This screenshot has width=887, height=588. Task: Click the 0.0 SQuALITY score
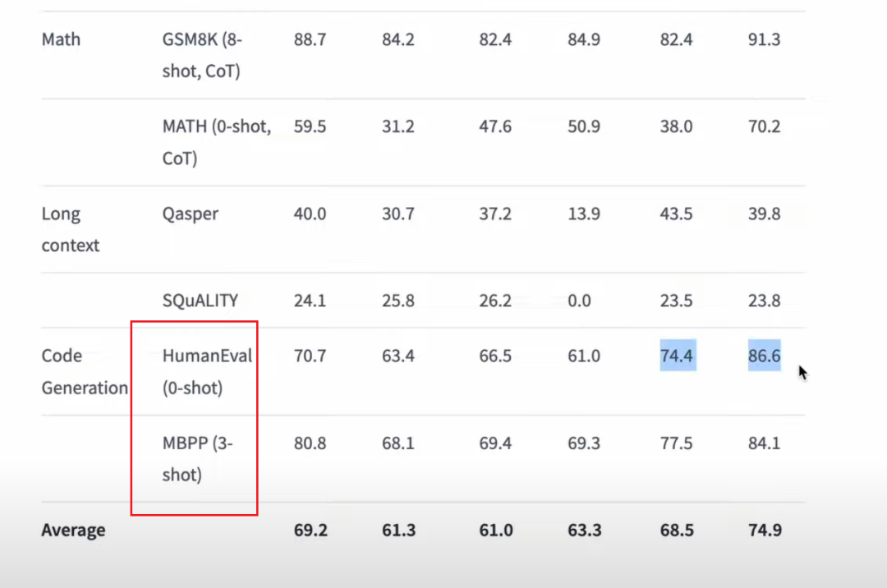579,301
